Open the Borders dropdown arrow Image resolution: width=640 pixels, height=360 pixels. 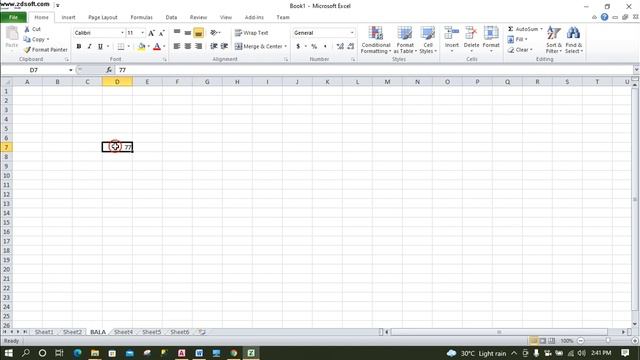tap(129, 47)
